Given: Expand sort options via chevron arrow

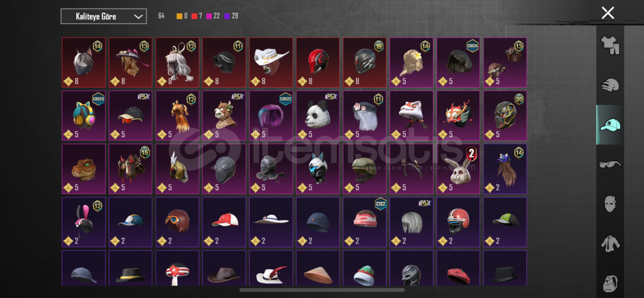Looking at the screenshot, I should (138, 17).
